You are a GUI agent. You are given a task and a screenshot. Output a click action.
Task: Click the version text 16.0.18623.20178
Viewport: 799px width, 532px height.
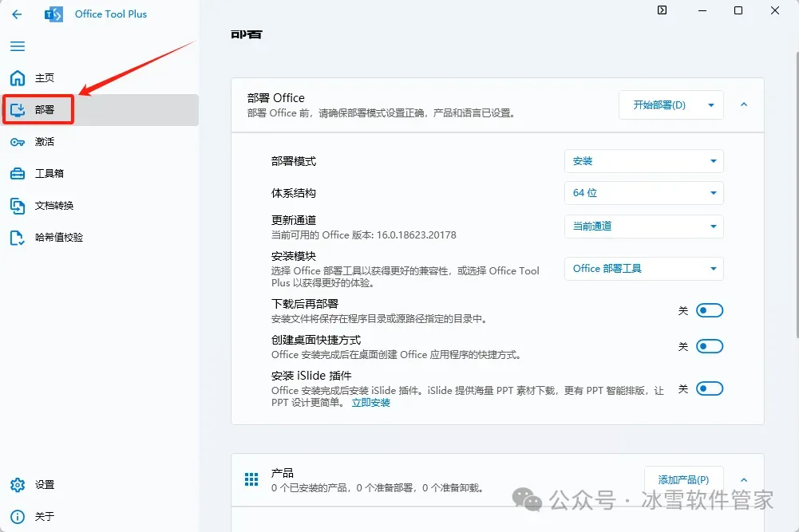417,235
